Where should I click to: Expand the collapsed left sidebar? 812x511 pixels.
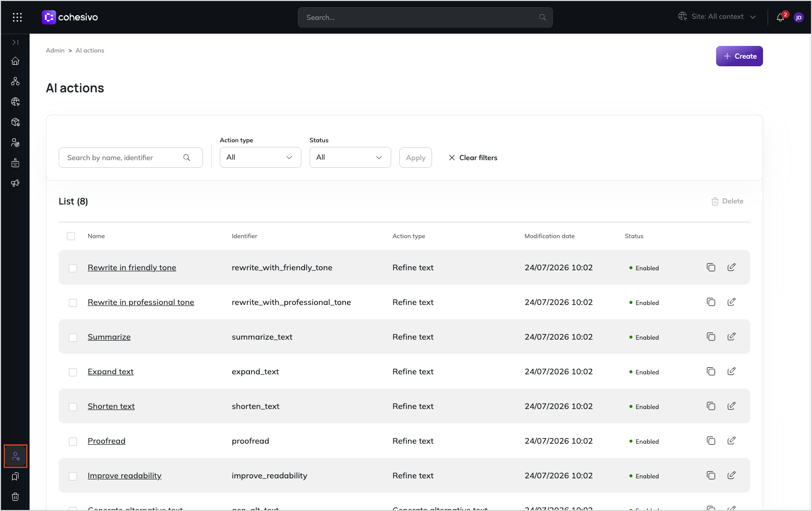point(15,42)
